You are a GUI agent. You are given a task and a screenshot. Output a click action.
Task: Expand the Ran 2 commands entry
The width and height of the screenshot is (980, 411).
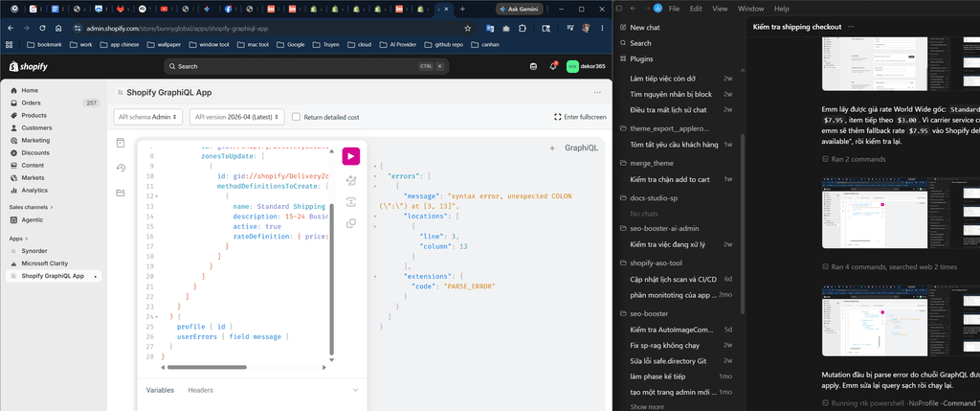point(854,159)
